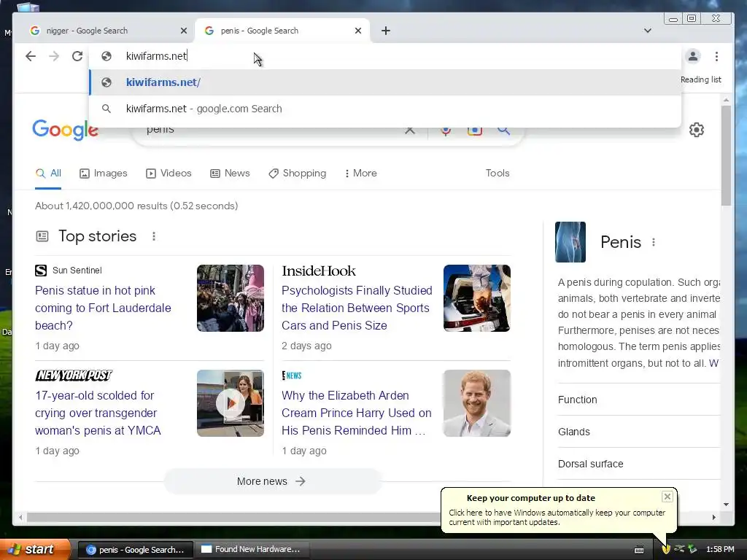Viewport: 747px width, 560px height.
Task: Open New York Post YMCA story
Action: pyautogui.click(x=98, y=413)
